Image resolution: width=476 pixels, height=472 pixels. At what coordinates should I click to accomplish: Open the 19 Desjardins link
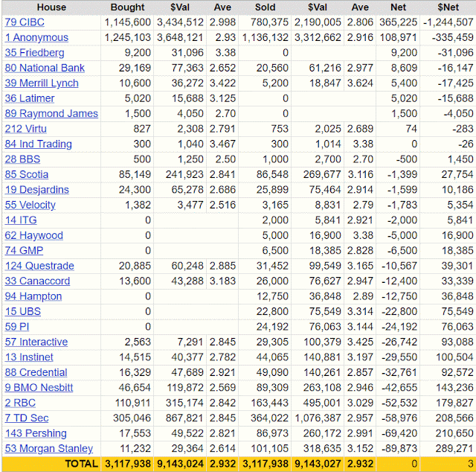coord(36,189)
